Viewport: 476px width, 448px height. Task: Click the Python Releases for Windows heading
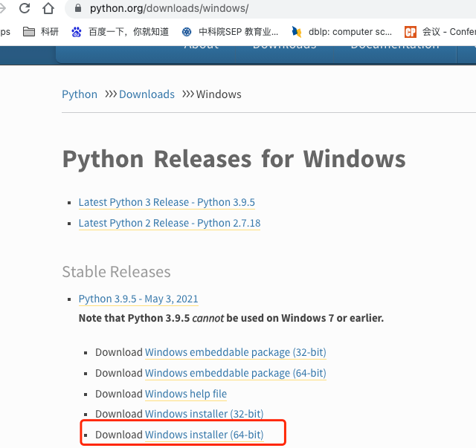coord(234,159)
